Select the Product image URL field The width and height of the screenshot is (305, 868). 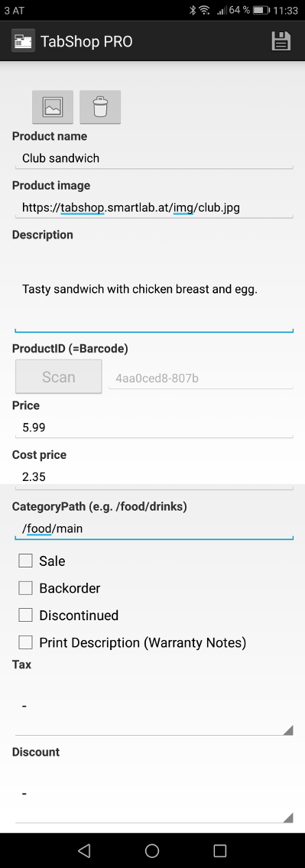154,207
